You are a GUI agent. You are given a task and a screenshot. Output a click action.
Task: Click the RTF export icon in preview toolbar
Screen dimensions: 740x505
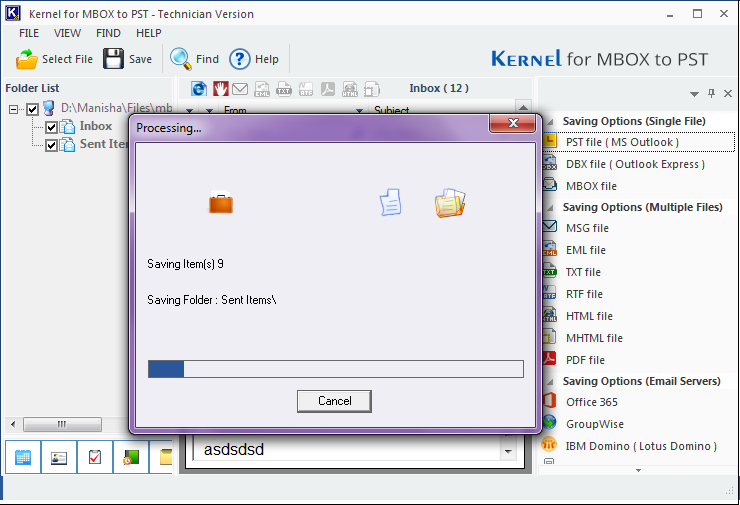point(306,89)
